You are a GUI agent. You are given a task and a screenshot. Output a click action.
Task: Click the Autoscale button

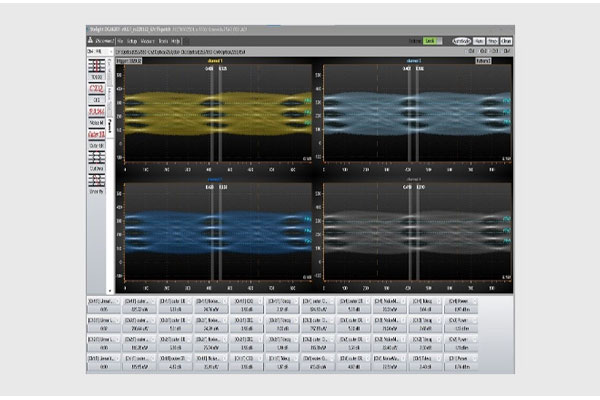point(461,41)
